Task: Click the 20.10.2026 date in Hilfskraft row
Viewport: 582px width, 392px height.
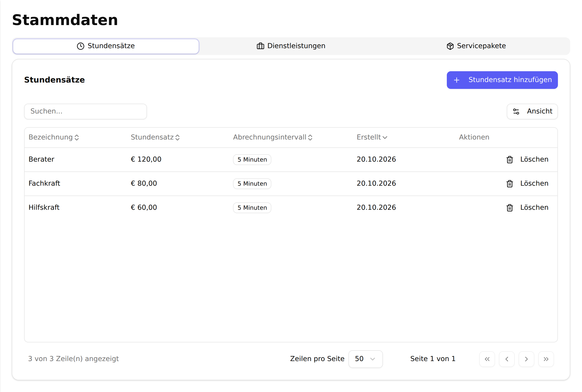Action: (376, 208)
